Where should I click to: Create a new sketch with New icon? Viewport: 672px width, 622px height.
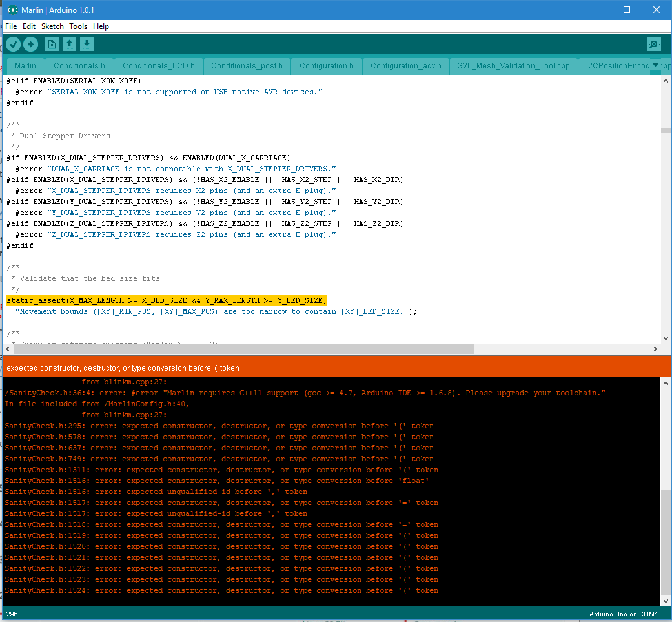52,44
